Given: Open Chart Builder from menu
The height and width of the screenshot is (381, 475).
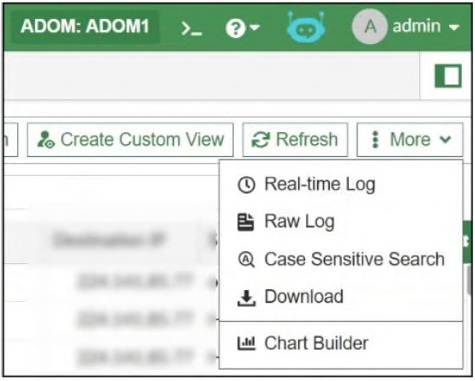Looking at the screenshot, I should [x=341, y=343].
